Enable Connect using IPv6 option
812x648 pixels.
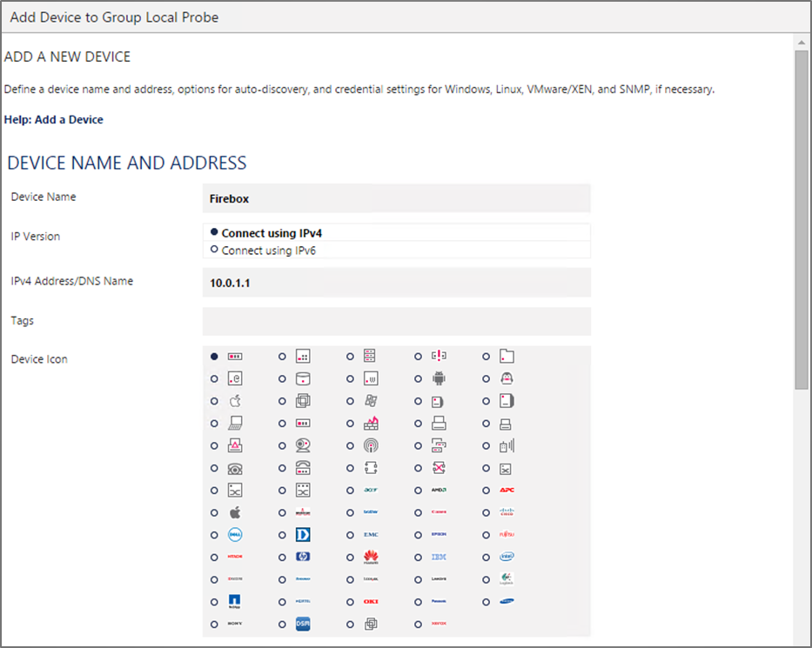click(x=214, y=250)
